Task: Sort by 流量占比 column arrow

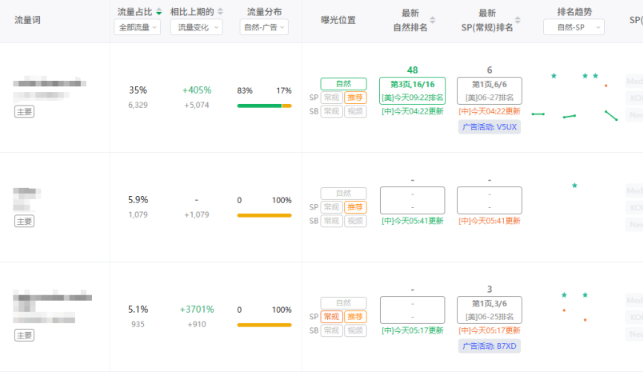Action: point(159,12)
